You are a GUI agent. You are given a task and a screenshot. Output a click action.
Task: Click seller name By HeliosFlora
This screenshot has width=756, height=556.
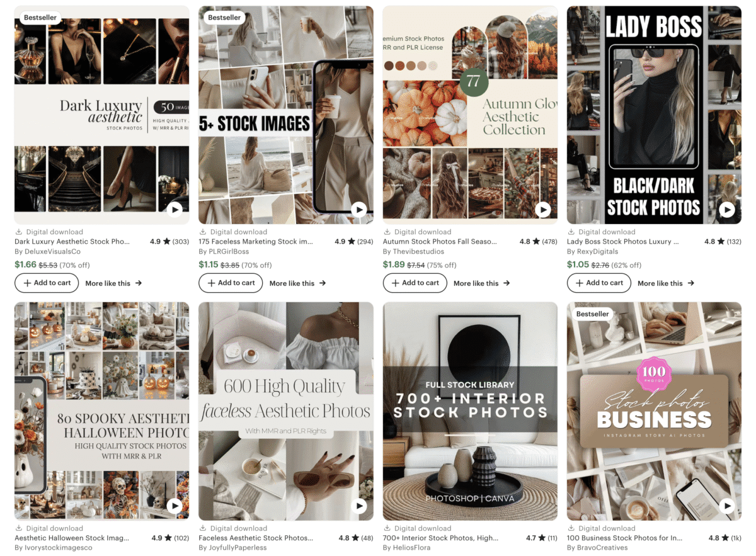tap(408, 548)
